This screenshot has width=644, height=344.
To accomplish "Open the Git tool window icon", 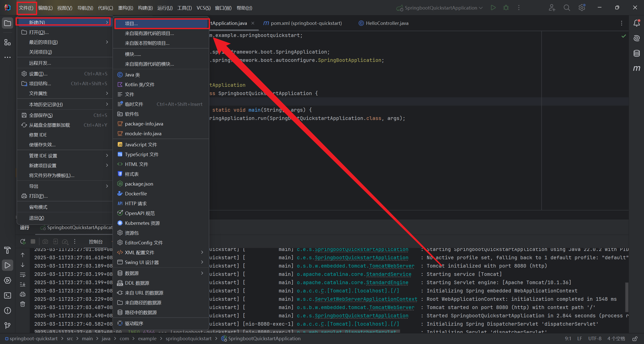I will tap(8, 326).
